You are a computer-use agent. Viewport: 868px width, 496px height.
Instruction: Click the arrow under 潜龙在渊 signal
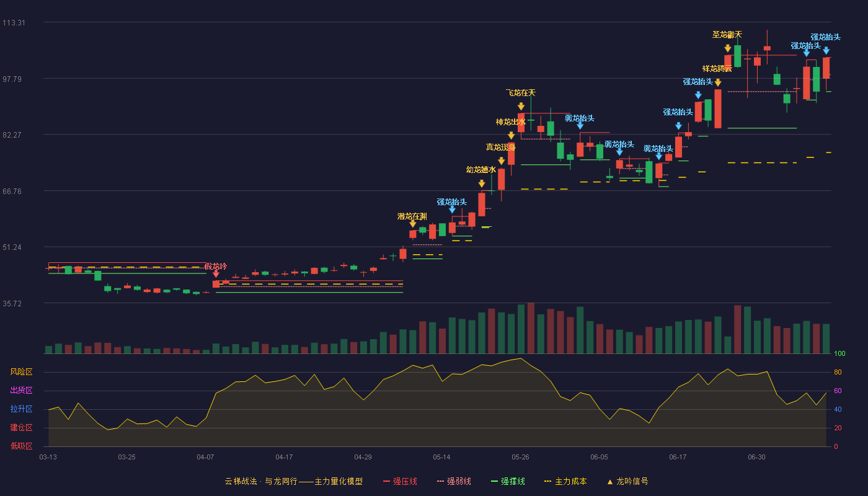click(413, 223)
